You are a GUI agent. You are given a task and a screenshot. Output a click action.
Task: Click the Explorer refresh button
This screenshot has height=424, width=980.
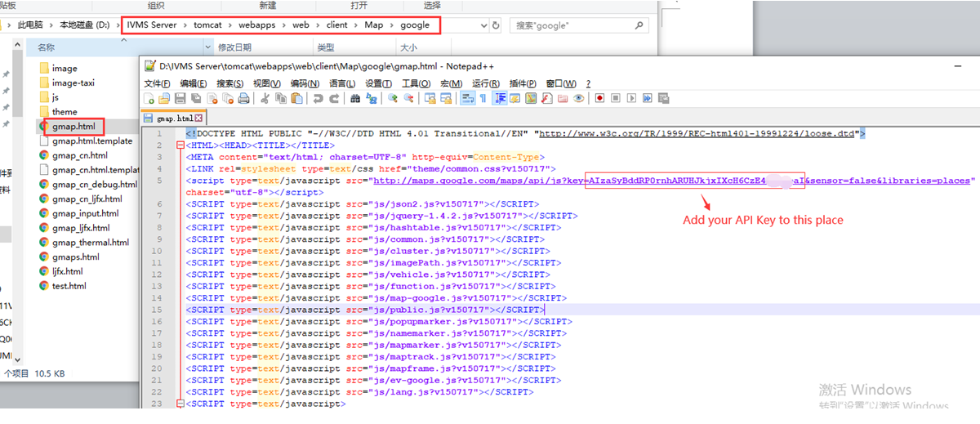[495, 25]
